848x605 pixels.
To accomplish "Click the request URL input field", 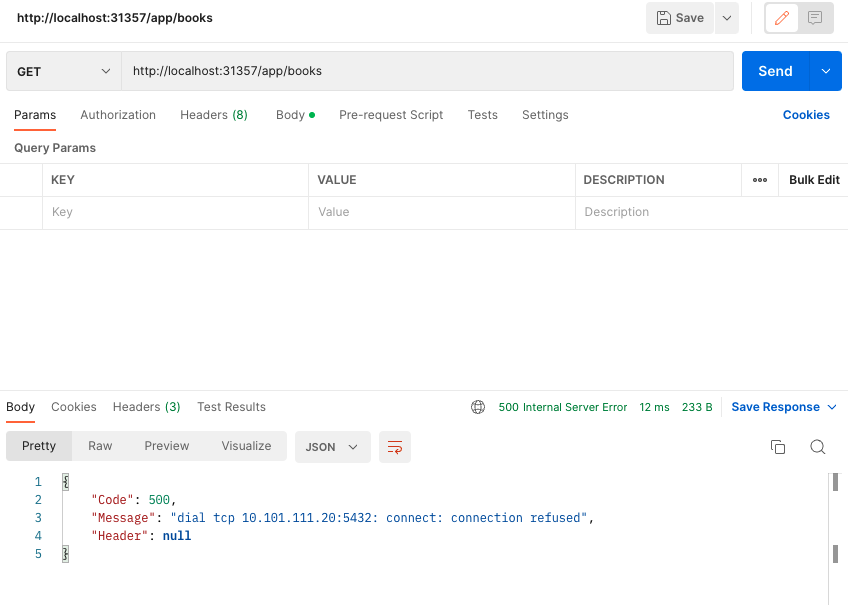I will pos(427,72).
